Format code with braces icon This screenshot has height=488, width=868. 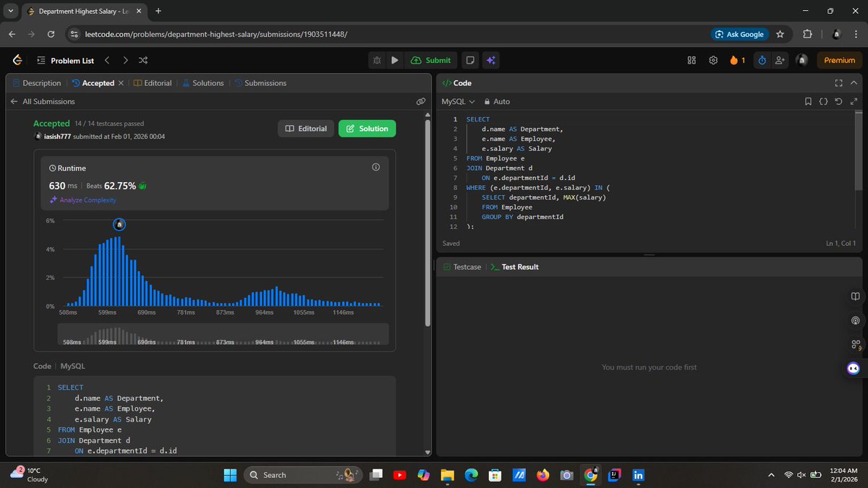pyautogui.click(x=823, y=102)
